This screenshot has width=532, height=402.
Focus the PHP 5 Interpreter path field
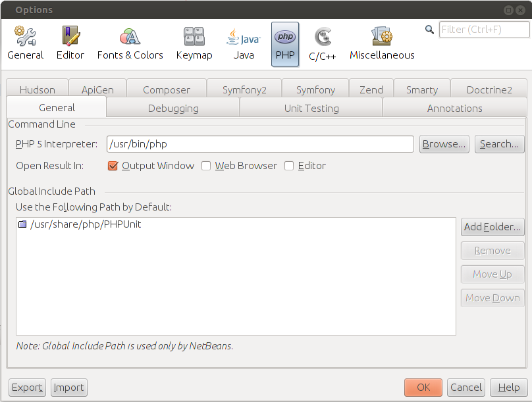pyautogui.click(x=260, y=144)
